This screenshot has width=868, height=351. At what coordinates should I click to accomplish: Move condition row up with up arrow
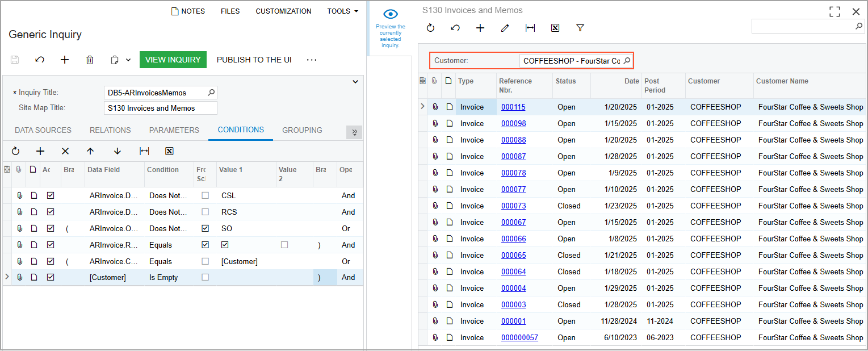point(90,151)
